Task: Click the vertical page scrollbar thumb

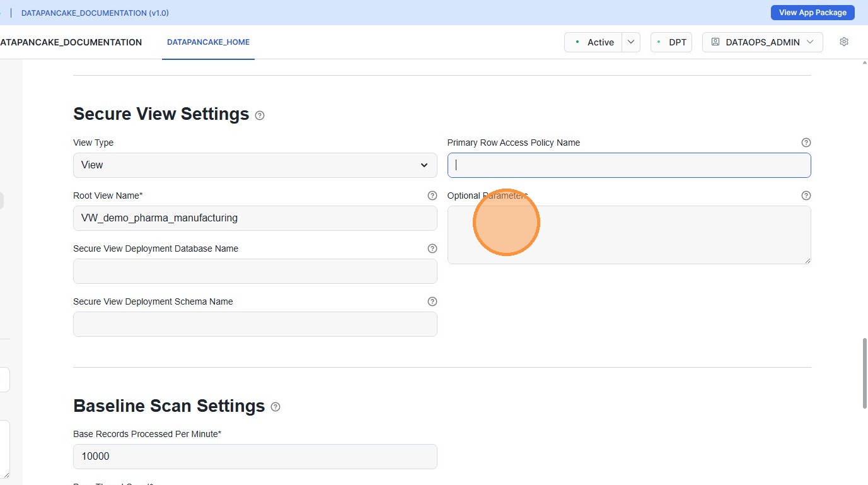Action: tap(864, 373)
